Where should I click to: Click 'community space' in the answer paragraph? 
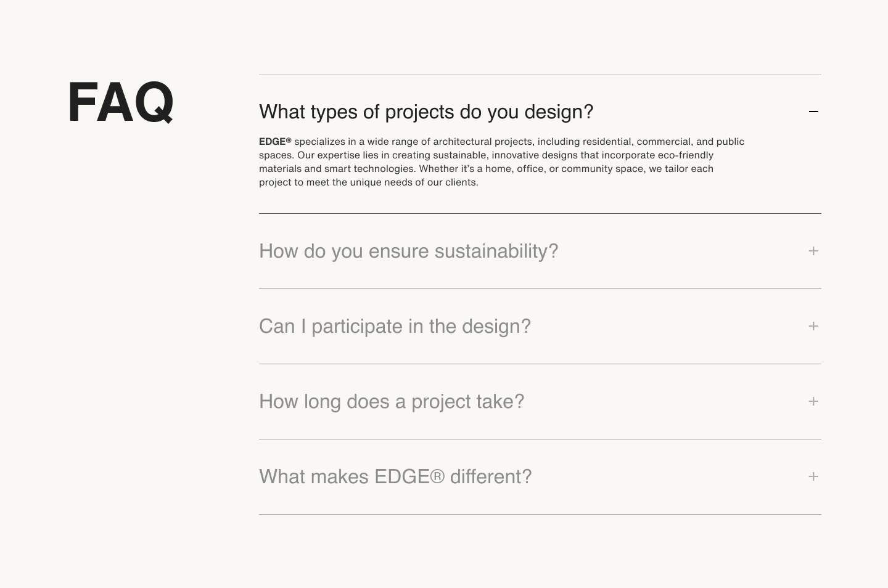[x=602, y=169]
